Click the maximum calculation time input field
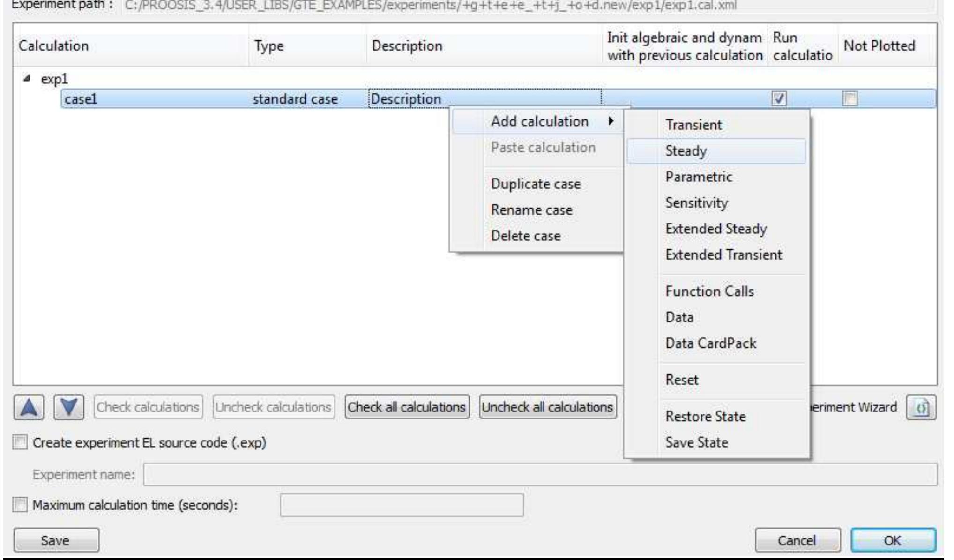The image size is (954, 560). coord(402,505)
